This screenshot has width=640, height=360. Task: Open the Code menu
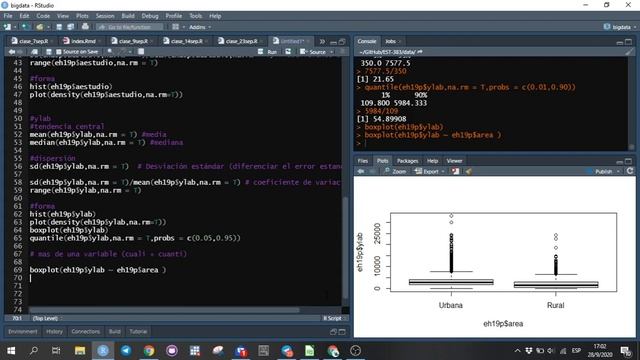click(43, 16)
